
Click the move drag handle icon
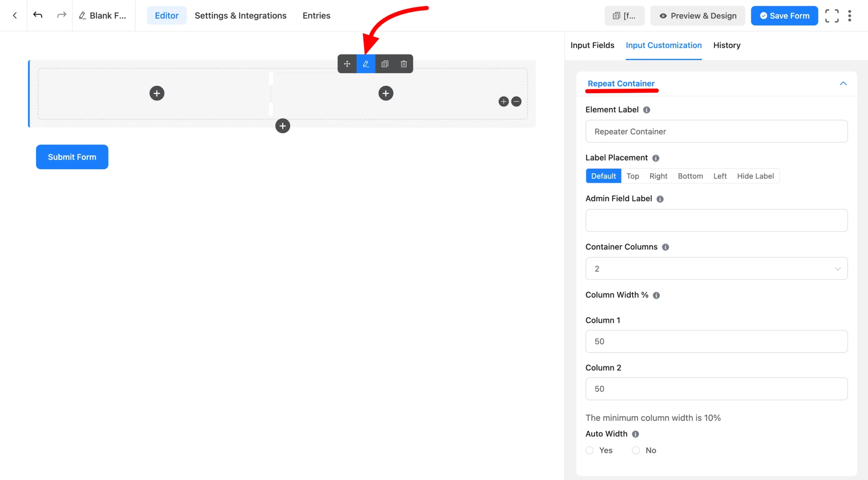click(347, 64)
